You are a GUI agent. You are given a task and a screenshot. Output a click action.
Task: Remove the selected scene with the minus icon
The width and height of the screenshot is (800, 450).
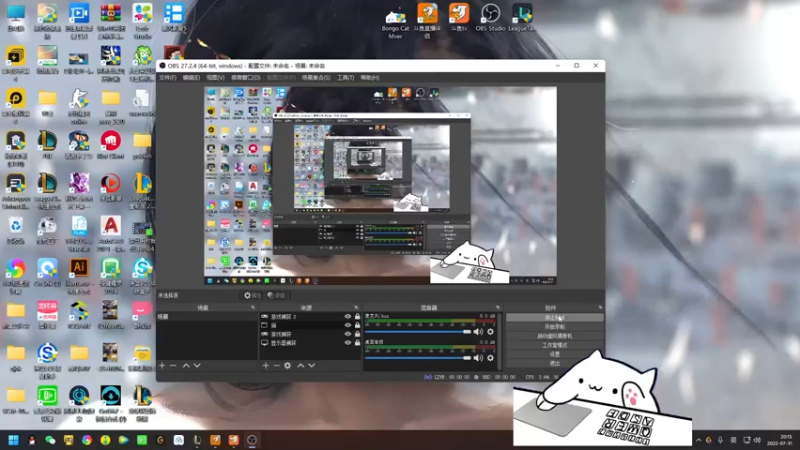coord(173,365)
